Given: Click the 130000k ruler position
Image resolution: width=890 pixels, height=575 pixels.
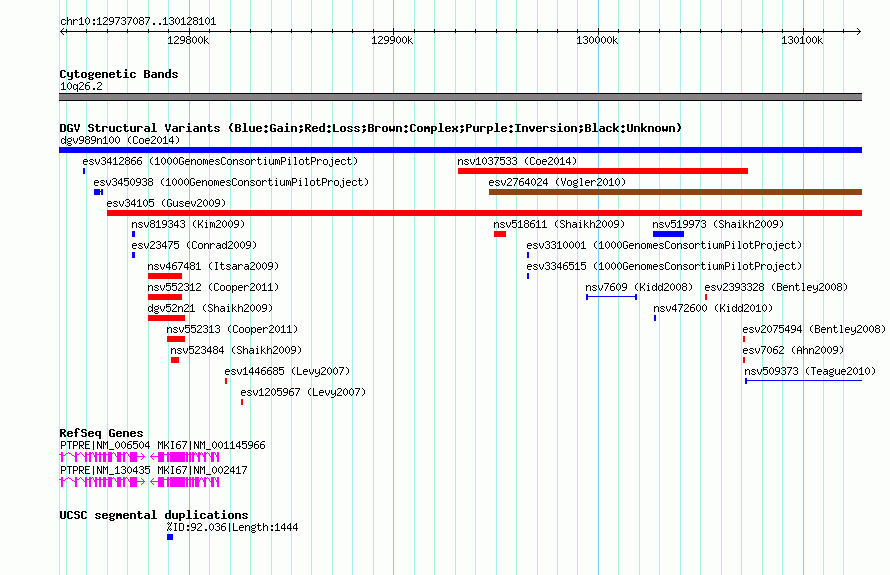Looking at the screenshot, I should pos(597,40).
